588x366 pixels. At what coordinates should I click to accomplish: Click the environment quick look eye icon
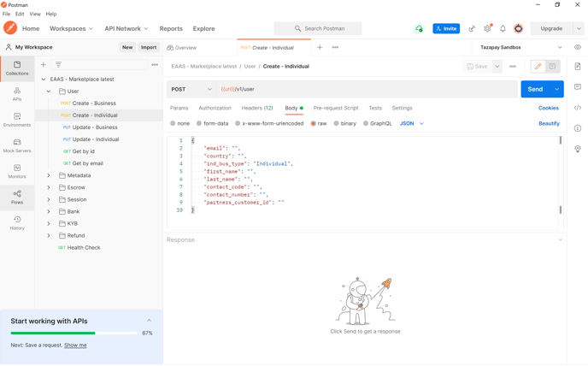pos(578,47)
